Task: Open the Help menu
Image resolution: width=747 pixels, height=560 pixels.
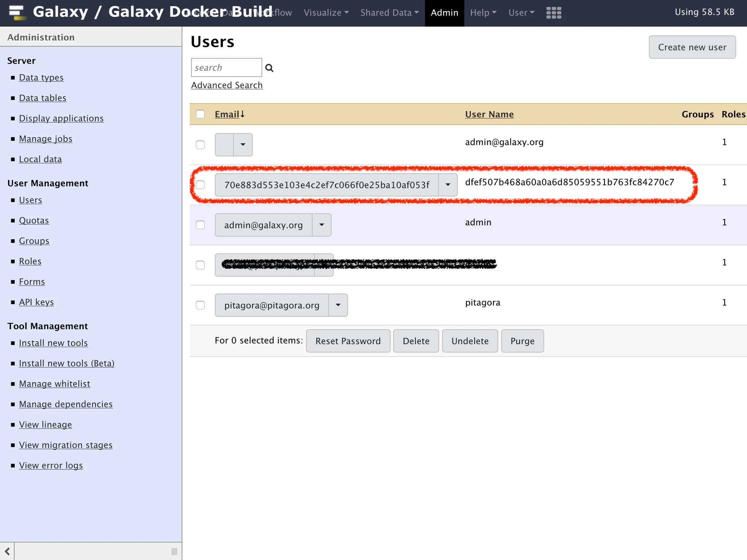Action: click(x=483, y=13)
